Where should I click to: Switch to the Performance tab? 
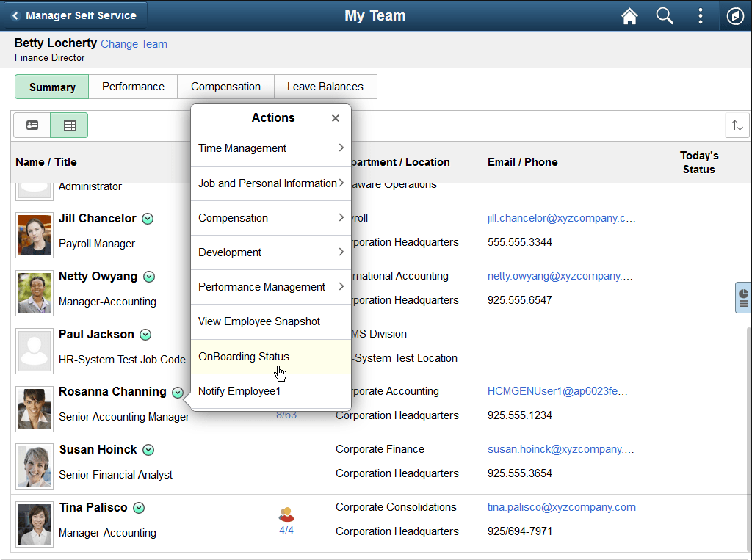tap(133, 86)
